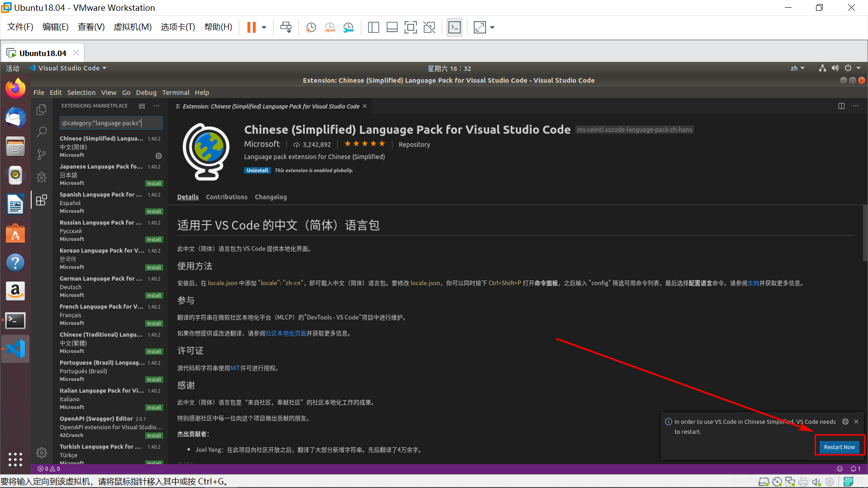Click the Restart Now button
The width and height of the screenshot is (868, 488).
[x=839, y=447]
